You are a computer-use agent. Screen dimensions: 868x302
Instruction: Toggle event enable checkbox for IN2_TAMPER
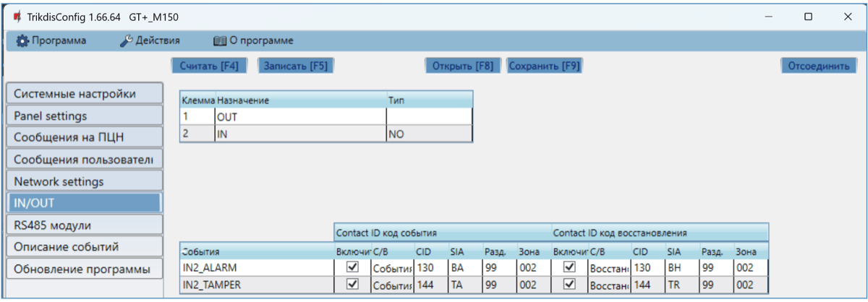click(353, 284)
